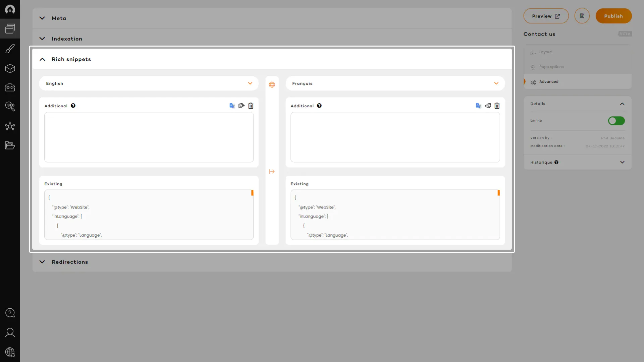Viewport: 644px width, 362px height.
Task: Click the Preview button
Action: point(546,16)
